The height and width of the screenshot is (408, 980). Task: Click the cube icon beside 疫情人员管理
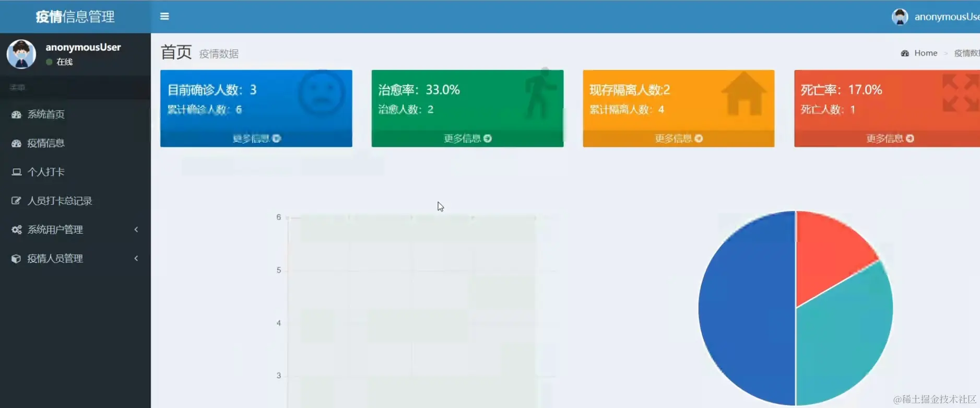(x=17, y=258)
